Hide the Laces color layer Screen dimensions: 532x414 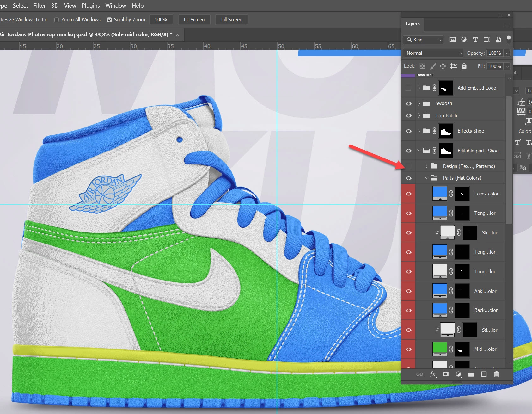(x=408, y=194)
